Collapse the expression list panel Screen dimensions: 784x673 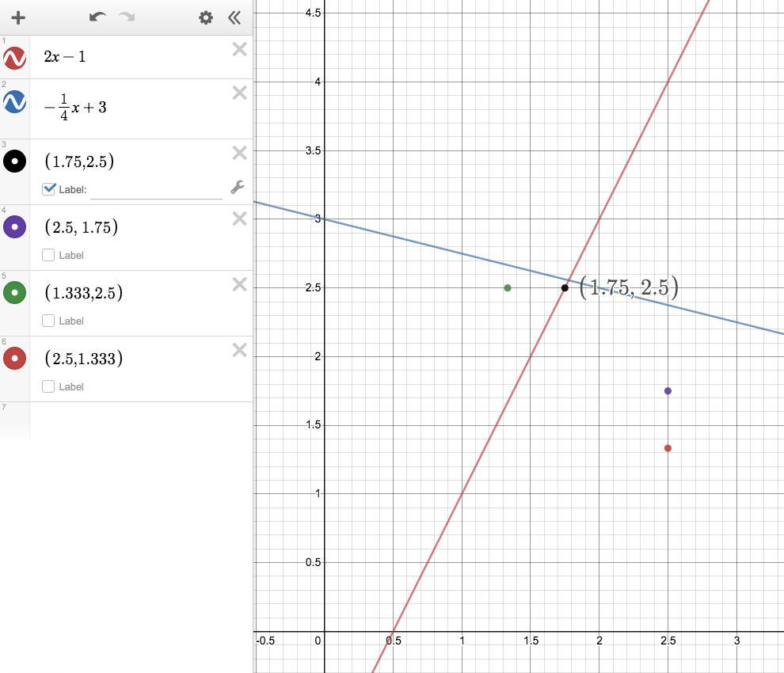234,18
